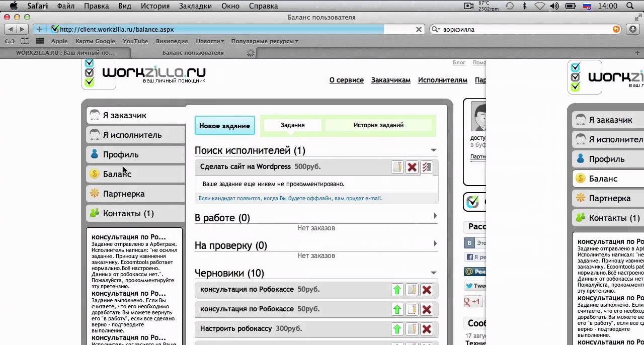Click the Twitter share button
Viewport: 644px width, 345px height.
[475, 286]
